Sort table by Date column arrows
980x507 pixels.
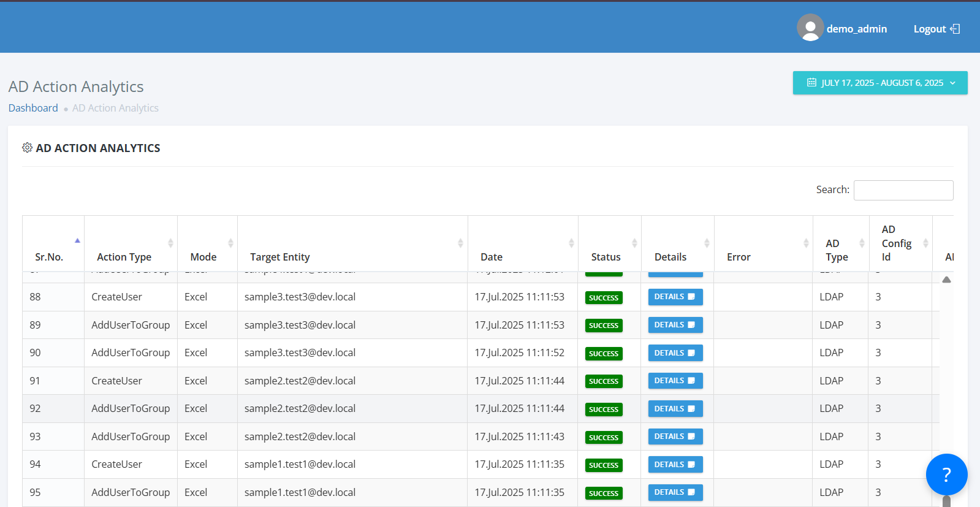coord(571,243)
